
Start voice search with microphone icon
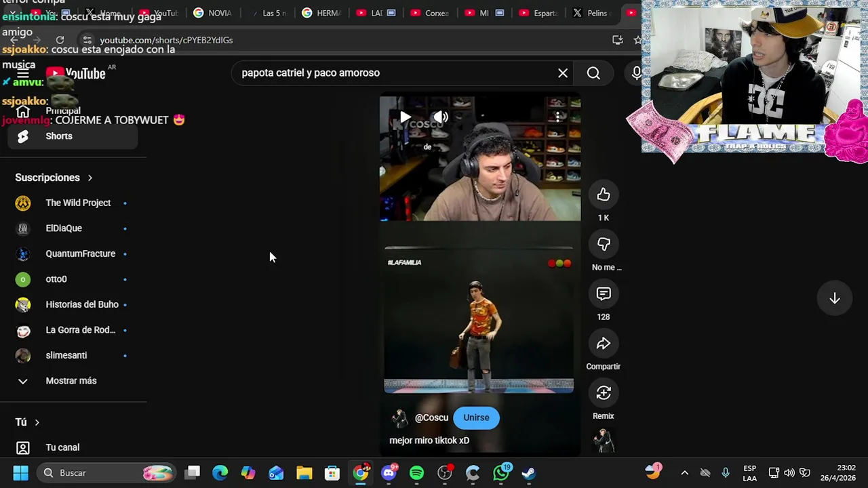(x=636, y=73)
